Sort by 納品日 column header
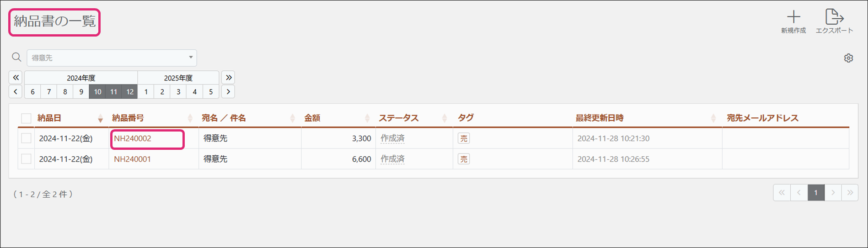The image size is (868, 248). tap(49, 118)
